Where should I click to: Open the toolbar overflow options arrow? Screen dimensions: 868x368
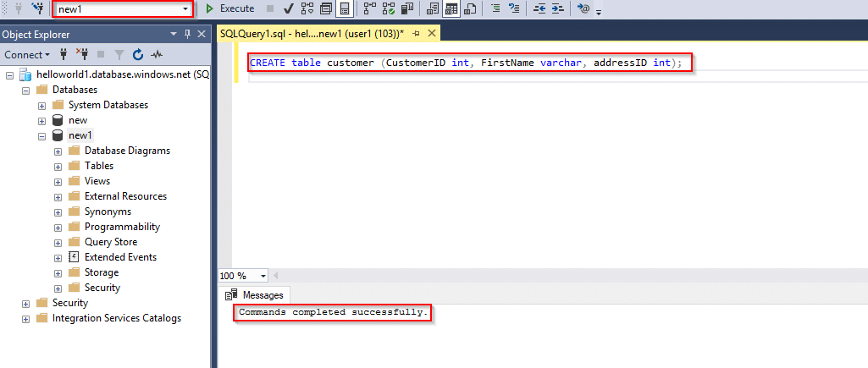click(x=599, y=11)
